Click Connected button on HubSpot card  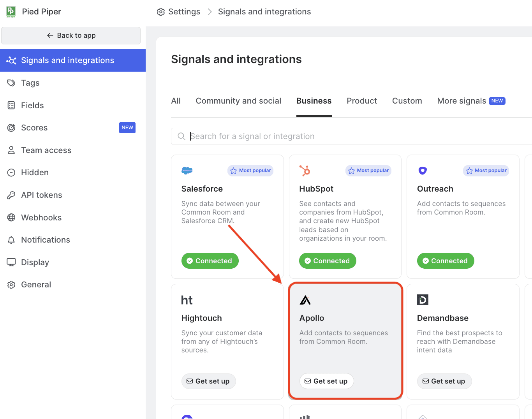[x=328, y=261]
